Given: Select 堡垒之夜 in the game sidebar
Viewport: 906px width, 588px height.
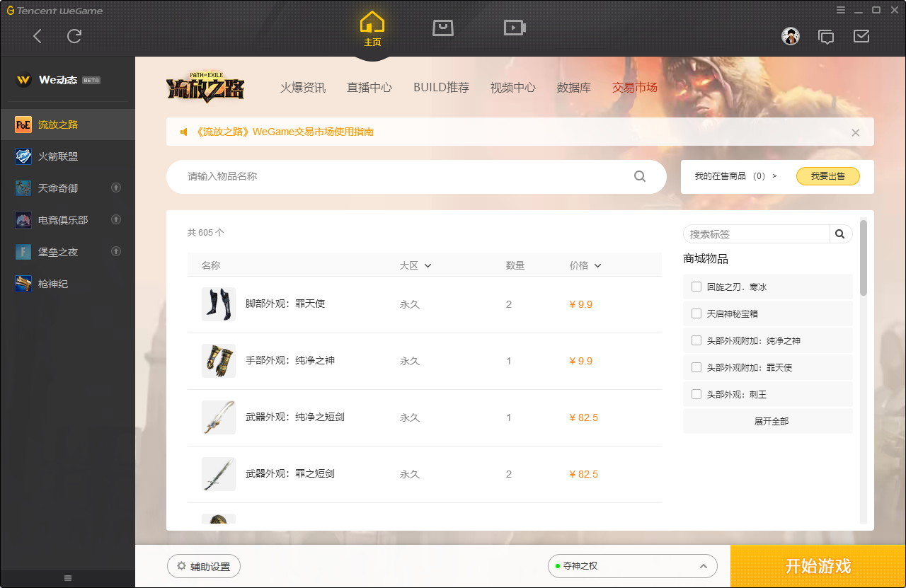Looking at the screenshot, I should click(67, 252).
